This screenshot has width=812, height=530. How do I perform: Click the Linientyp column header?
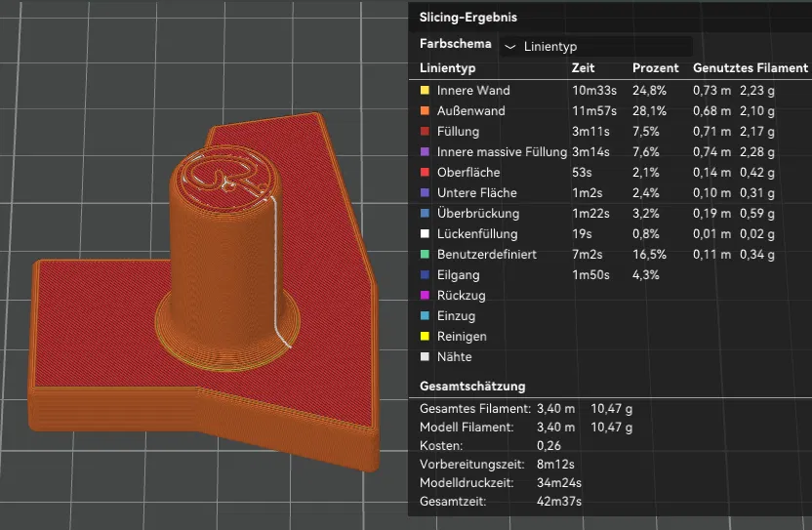tap(447, 68)
